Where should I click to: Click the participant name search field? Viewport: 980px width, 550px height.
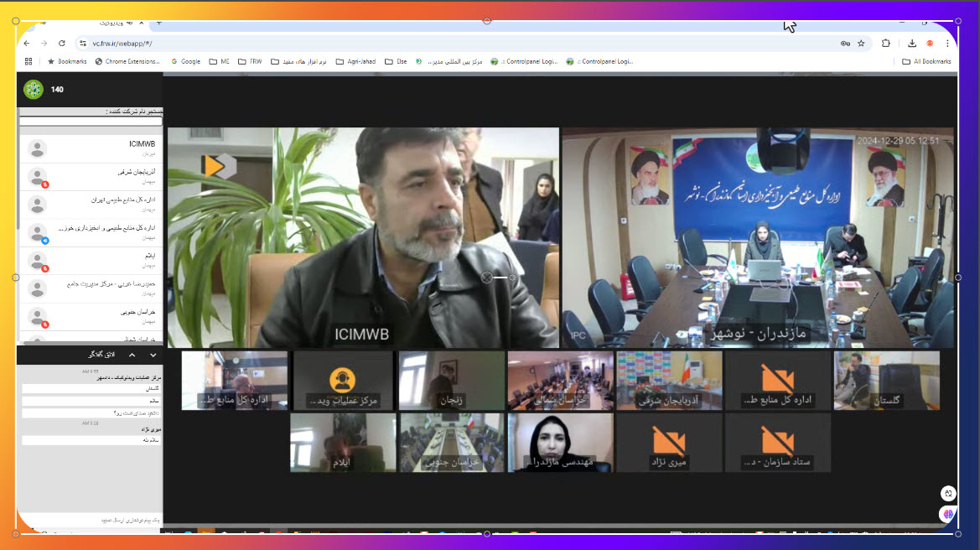[x=90, y=121]
